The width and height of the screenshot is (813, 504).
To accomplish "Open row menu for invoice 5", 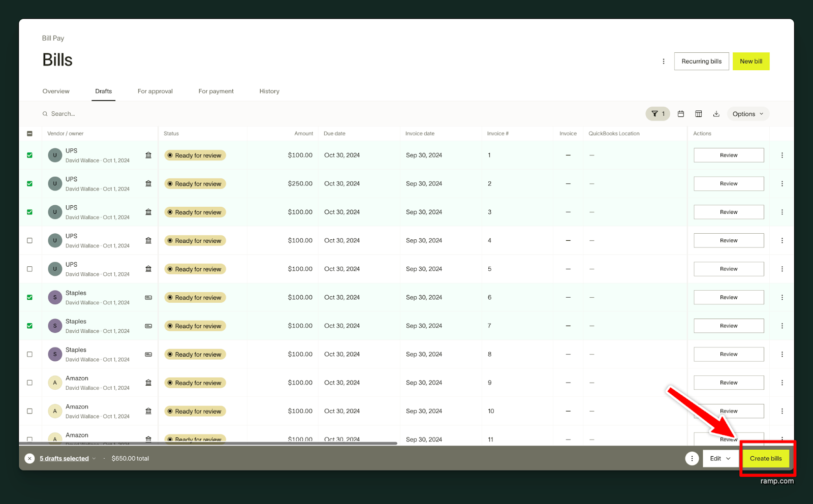I will 782,269.
